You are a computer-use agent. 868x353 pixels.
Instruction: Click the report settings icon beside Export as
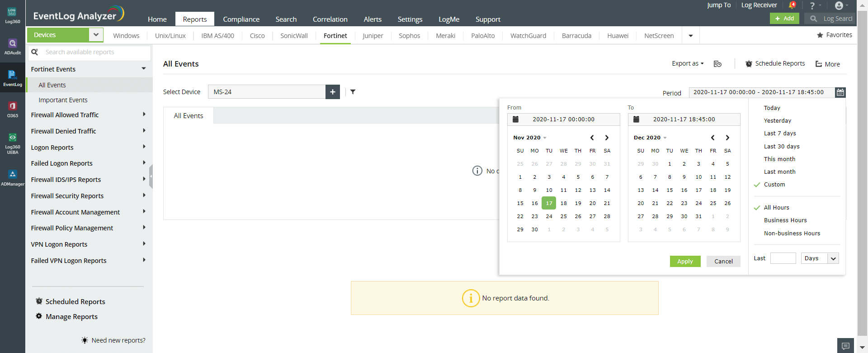pos(717,64)
